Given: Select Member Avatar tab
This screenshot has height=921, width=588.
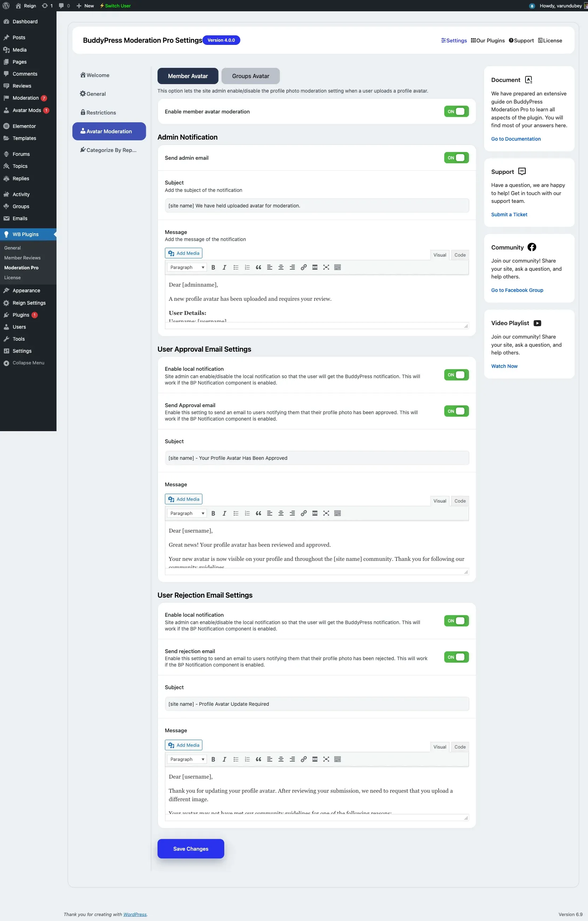Looking at the screenshot, I should coord(188,76).
